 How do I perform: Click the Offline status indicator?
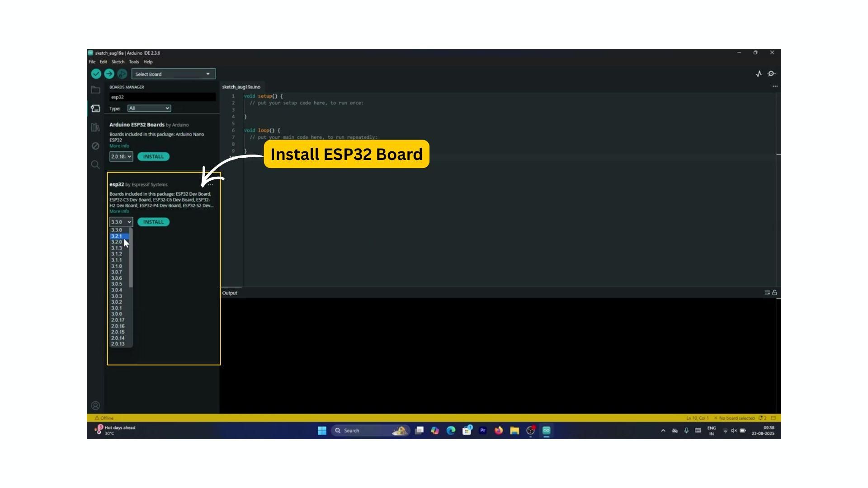pyautogui.click(x=104, y=418)
